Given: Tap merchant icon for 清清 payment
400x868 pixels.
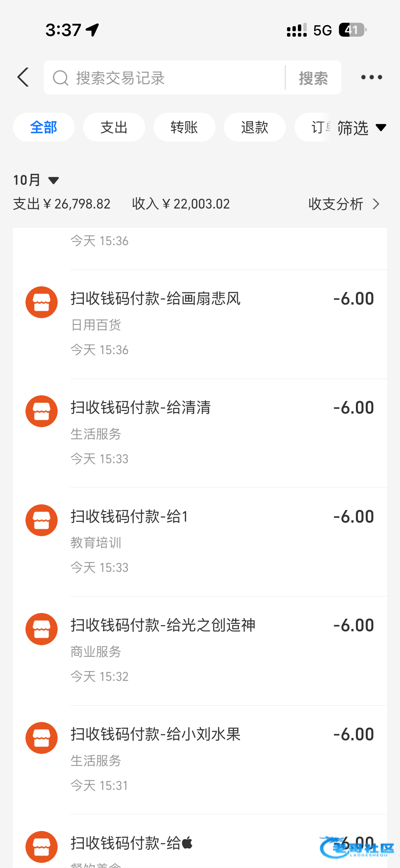Looking at the screenshot, I should (x=41, y=411).
